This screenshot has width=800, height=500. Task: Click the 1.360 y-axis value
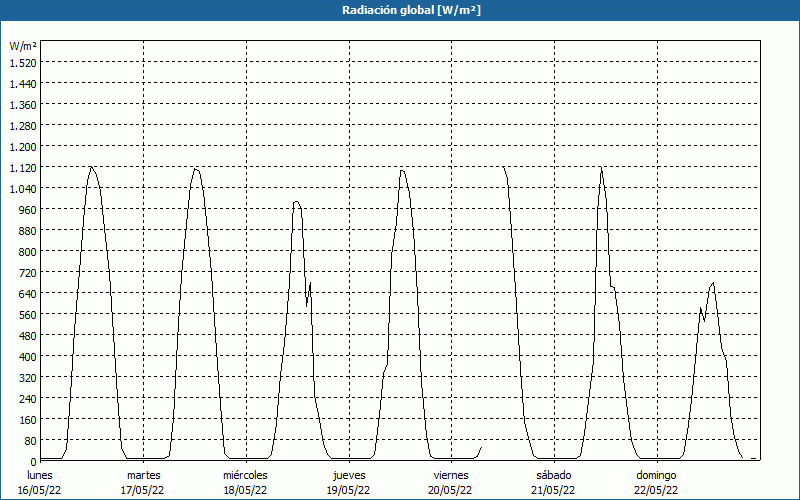tap(23, 105)
